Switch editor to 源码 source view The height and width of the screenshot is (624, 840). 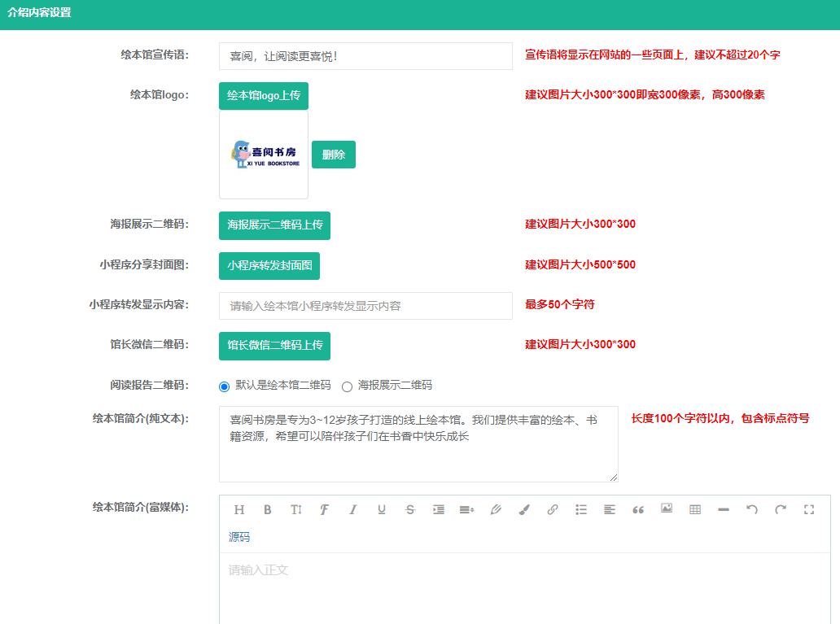click(x=239, y=537)
